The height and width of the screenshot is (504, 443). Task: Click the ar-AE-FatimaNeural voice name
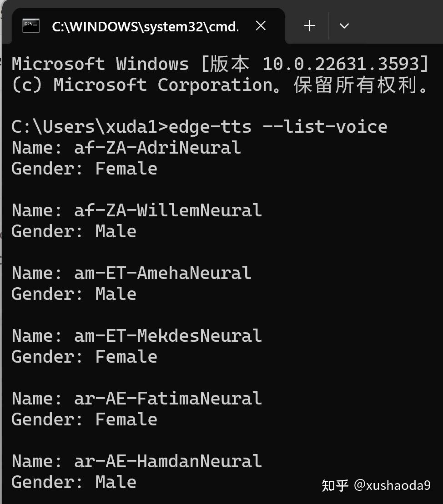click(x=168, y=399)
